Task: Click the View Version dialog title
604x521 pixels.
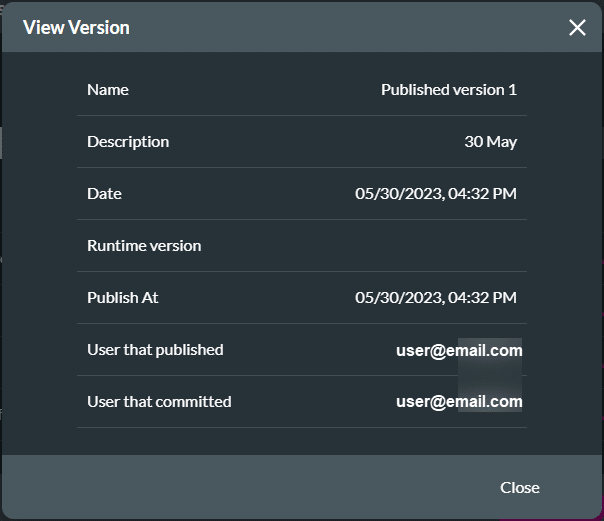Action: pyautogui.click(x=76, y=28)
